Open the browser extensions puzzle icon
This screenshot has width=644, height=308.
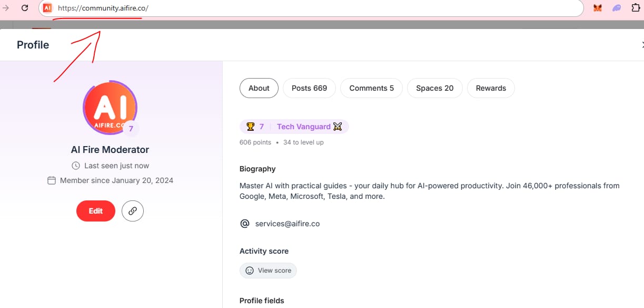(x=635, y=8)
